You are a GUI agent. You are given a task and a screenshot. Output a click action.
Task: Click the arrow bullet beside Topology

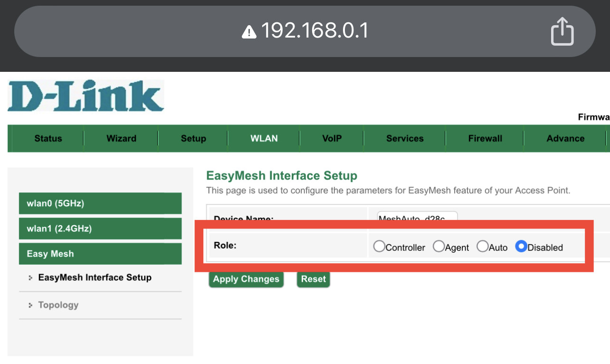(x=31, y=305)
